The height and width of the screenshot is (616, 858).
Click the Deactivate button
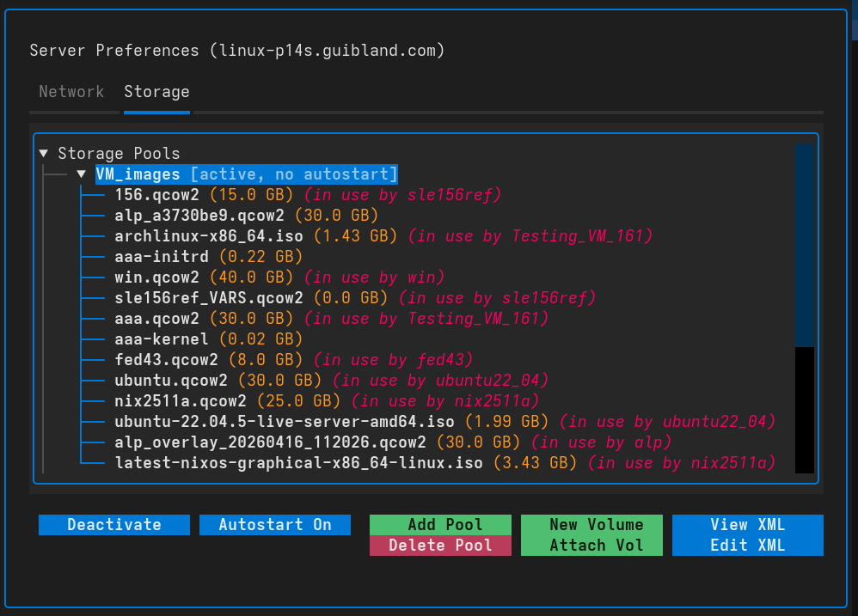114,525
